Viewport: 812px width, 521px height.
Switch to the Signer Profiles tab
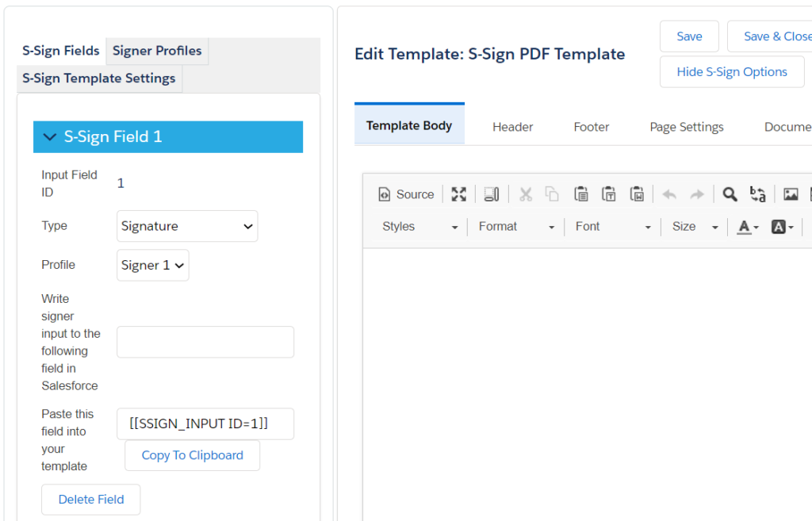[x=156, y=50]
